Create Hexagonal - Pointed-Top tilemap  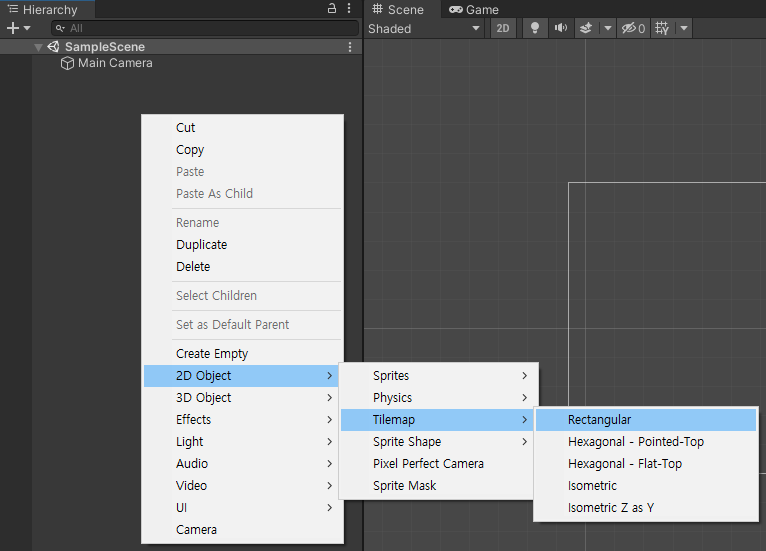click(x=646, y=442)
